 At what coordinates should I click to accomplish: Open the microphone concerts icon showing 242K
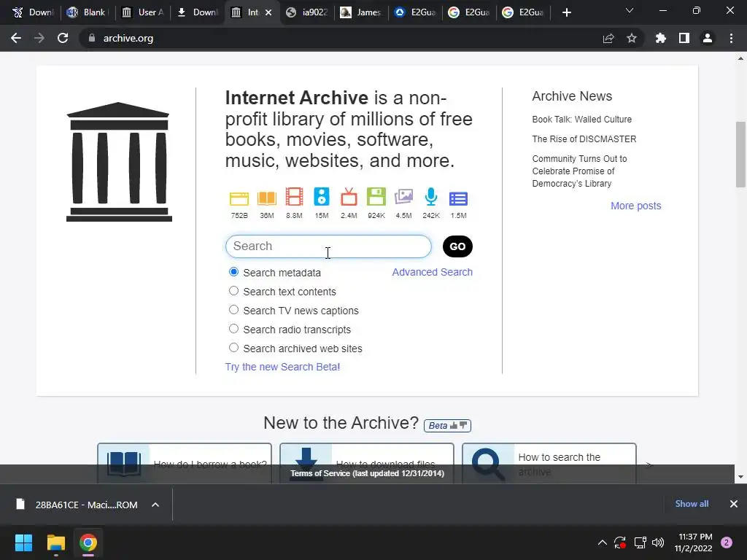(430, 197)
